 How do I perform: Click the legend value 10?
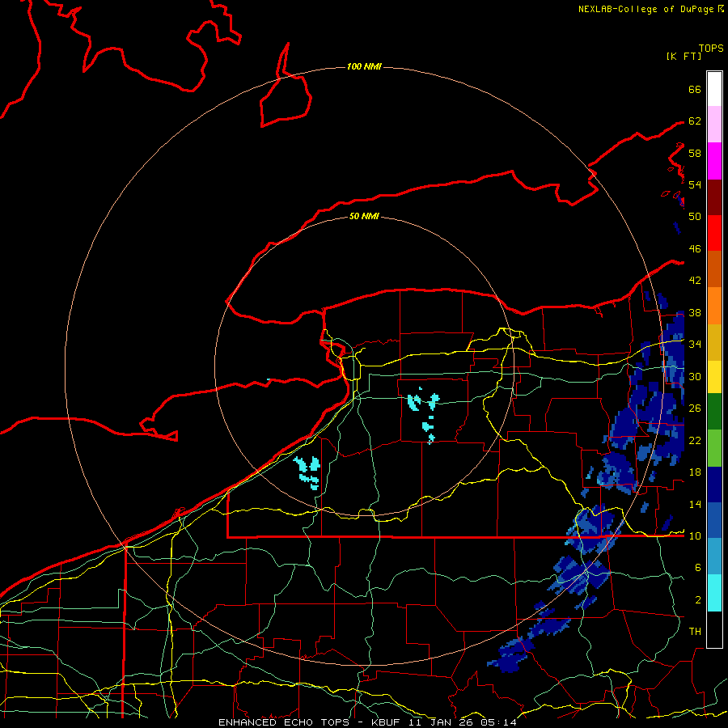[695, 535]
